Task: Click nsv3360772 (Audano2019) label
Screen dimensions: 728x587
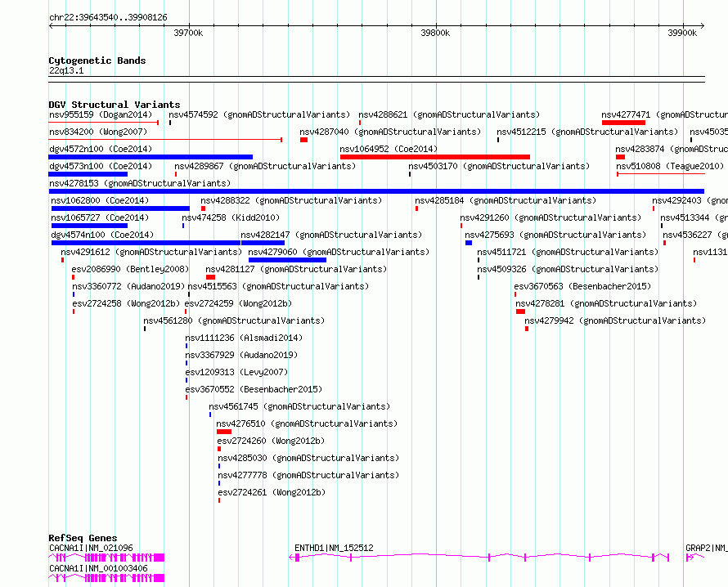Action: (128, 286)
